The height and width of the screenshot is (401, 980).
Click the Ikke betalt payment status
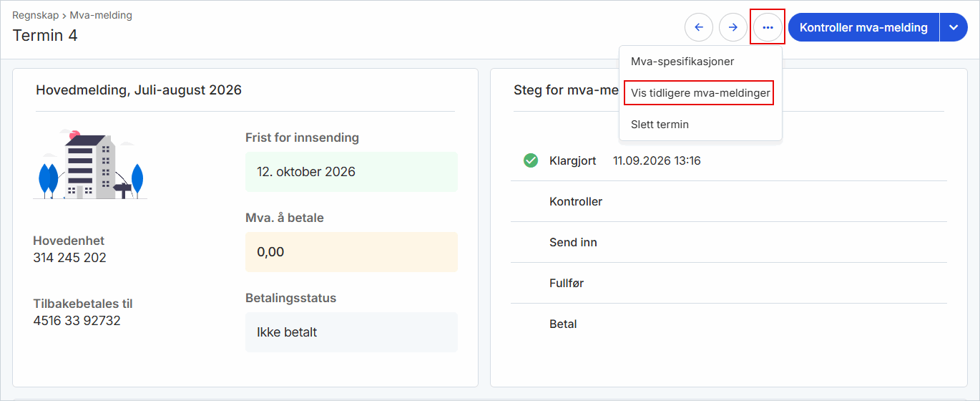[351, 332]
